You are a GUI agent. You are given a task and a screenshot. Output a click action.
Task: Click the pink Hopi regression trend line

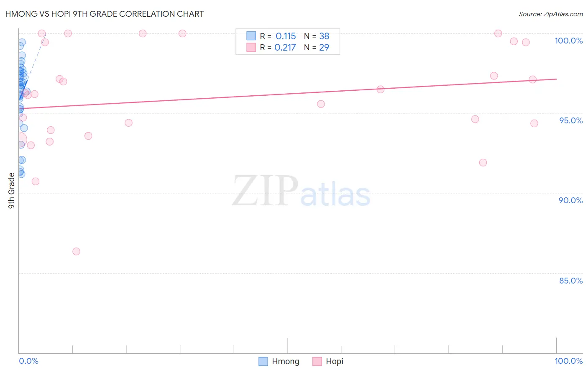(288, 94)
